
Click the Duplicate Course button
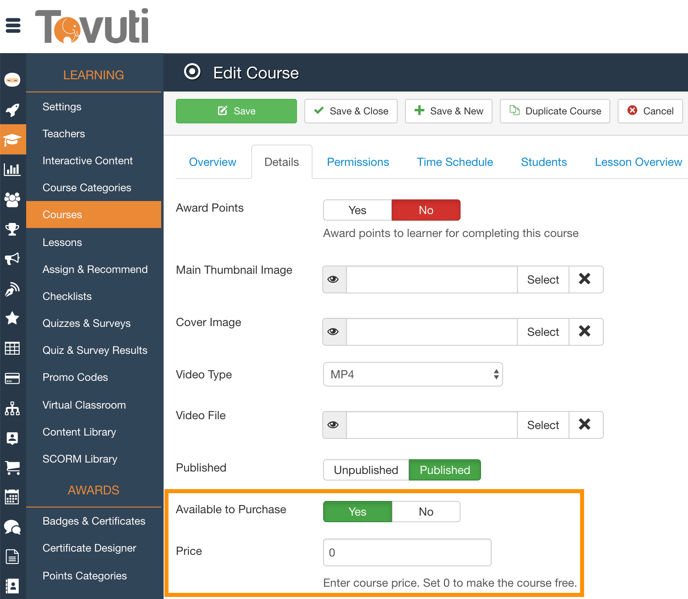click(x=555, y=111)
